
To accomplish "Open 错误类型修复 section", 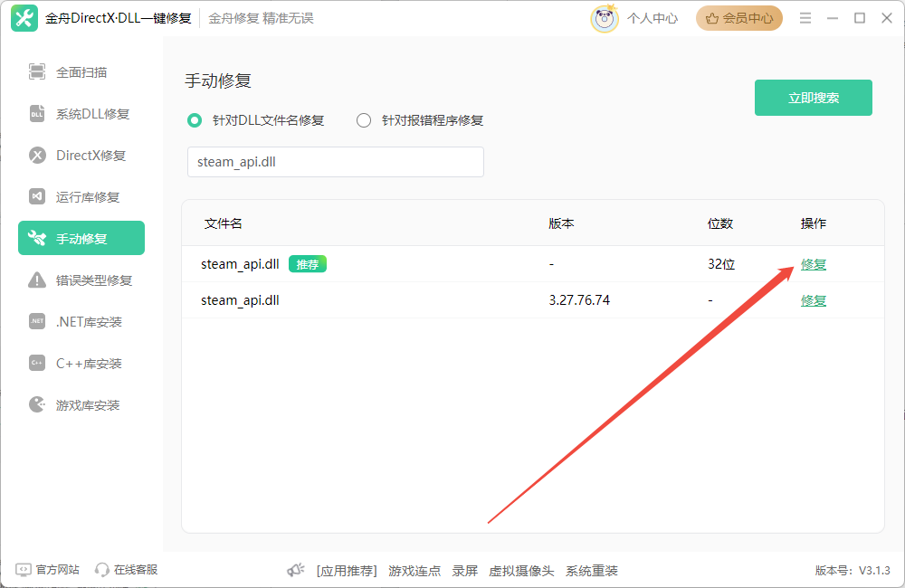I will coord(81,280).
